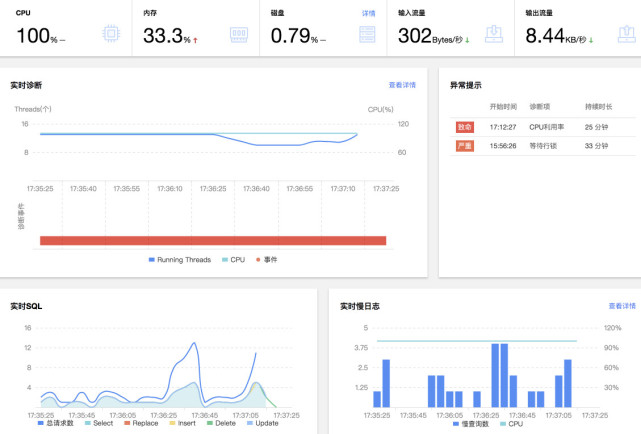This screenshot has height=434, width=641.
Task: Open the disk 详情 link
Action: point(368,13)
